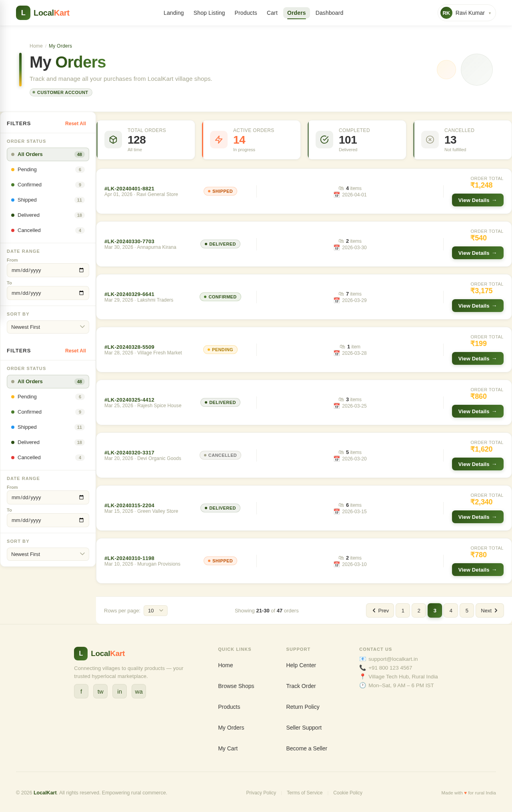Open the Ravi Kumar account menu
Screen dimensions: 512x812
pyautogui.click(x=467, y=13)
